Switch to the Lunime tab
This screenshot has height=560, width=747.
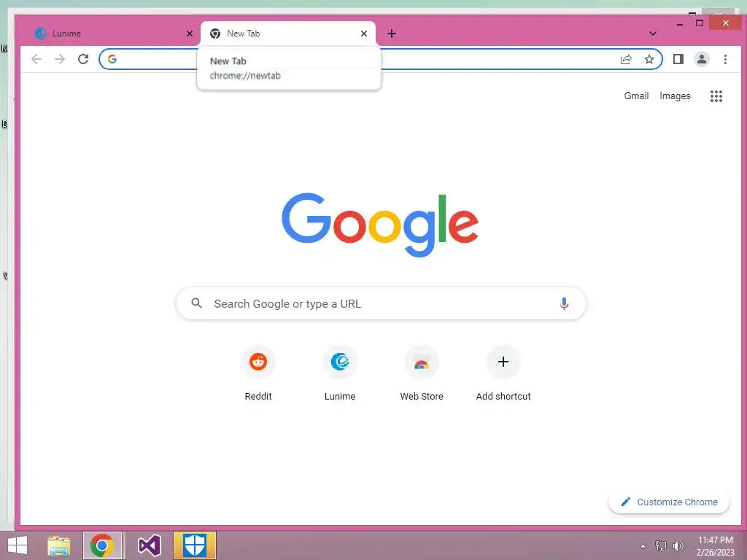(112, 34)
